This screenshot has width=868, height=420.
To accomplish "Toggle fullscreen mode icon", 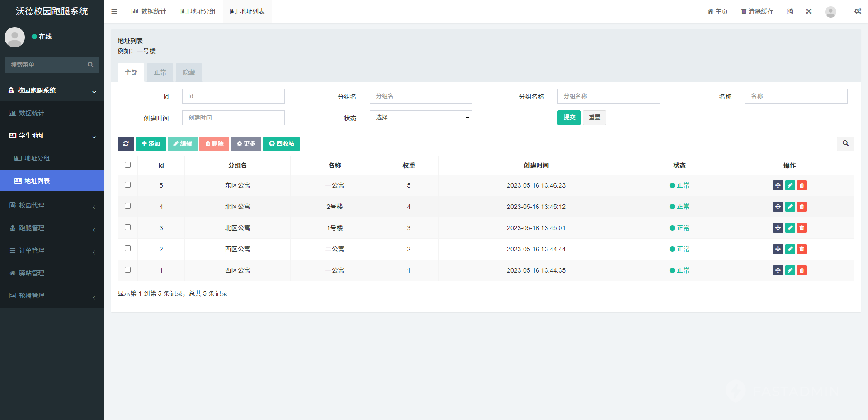I will (809, 11).
